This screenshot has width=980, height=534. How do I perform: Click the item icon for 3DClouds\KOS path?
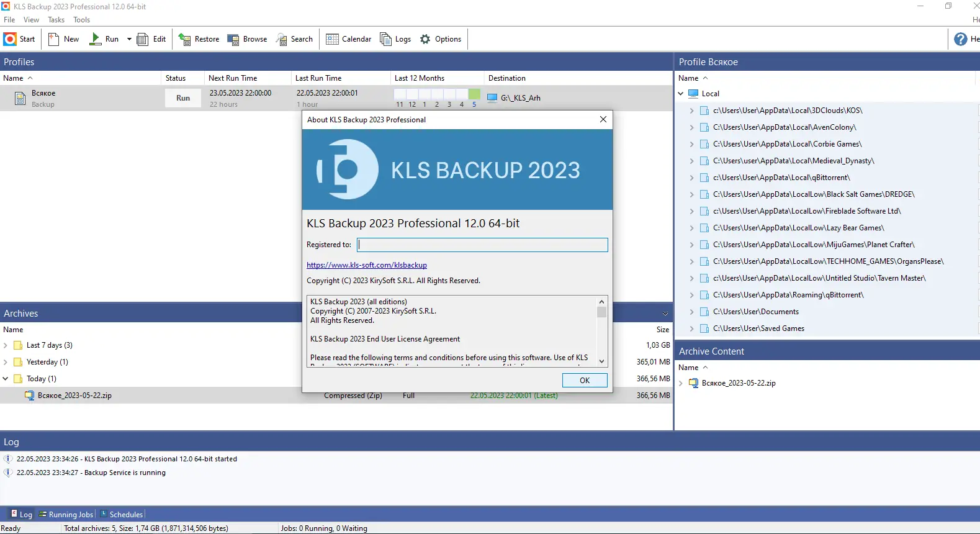click(x=704, y=111)
